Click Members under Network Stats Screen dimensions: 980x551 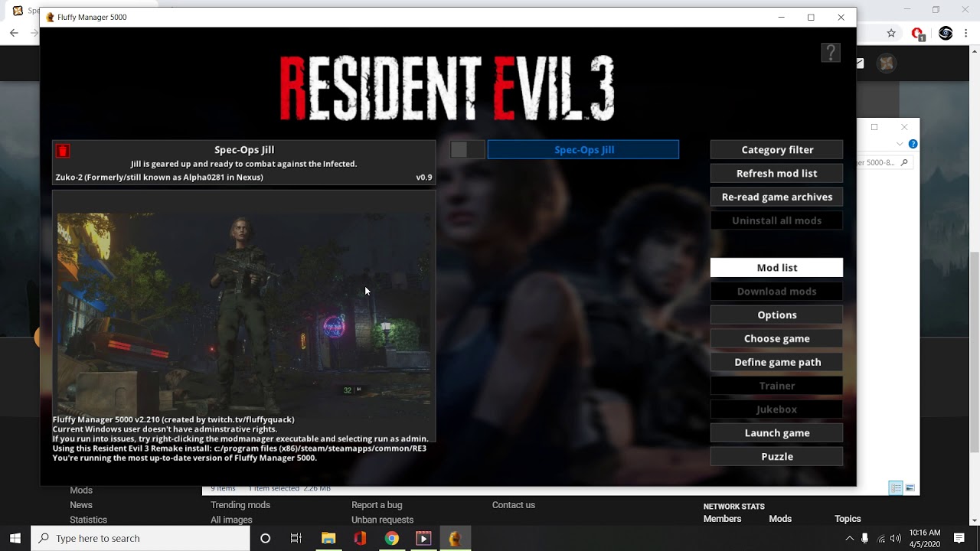[x=722, y=519]
